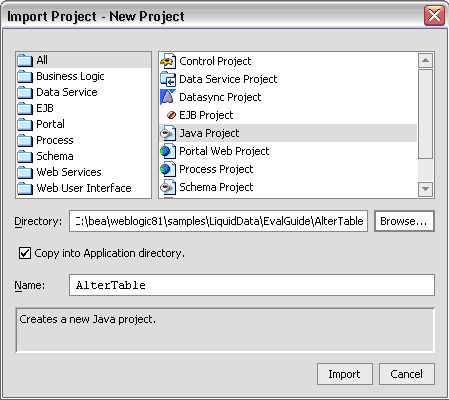Click the Data Service Project icon
Image resolution: width=449 pixels, height=400 pixels.
pos(168,79)
